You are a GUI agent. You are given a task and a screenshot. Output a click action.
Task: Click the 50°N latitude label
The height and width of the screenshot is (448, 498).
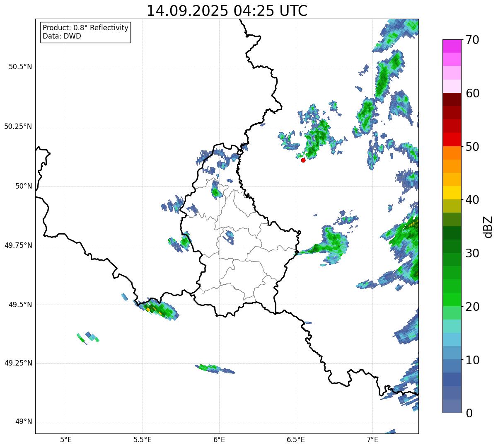pos(23,186)
